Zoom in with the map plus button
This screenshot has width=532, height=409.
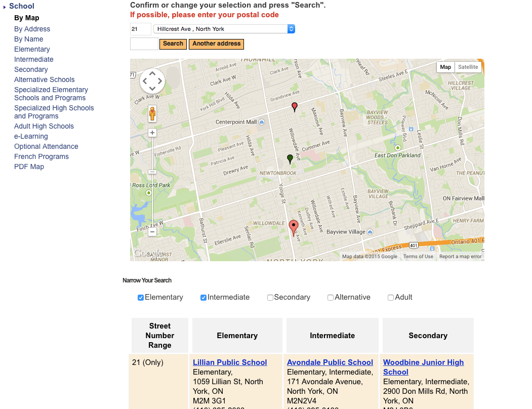152,133
